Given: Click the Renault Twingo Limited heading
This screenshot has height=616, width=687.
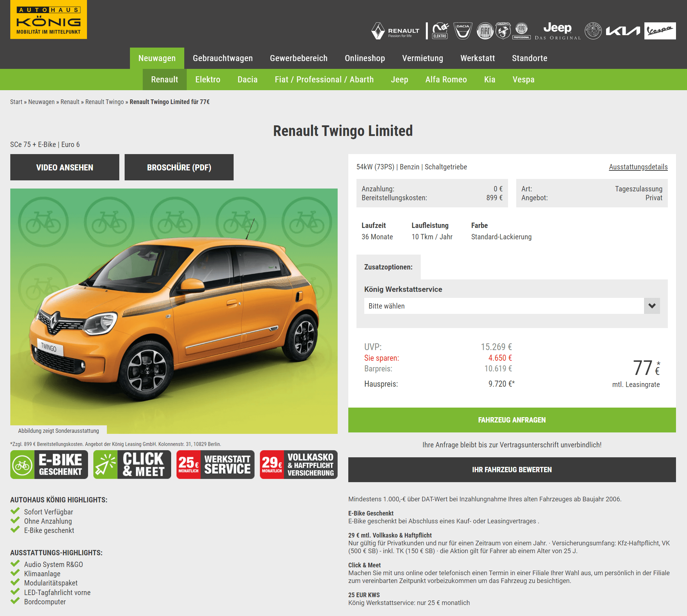Looking at the screenshot, I should pyautogui.click(x=343, y=131).
